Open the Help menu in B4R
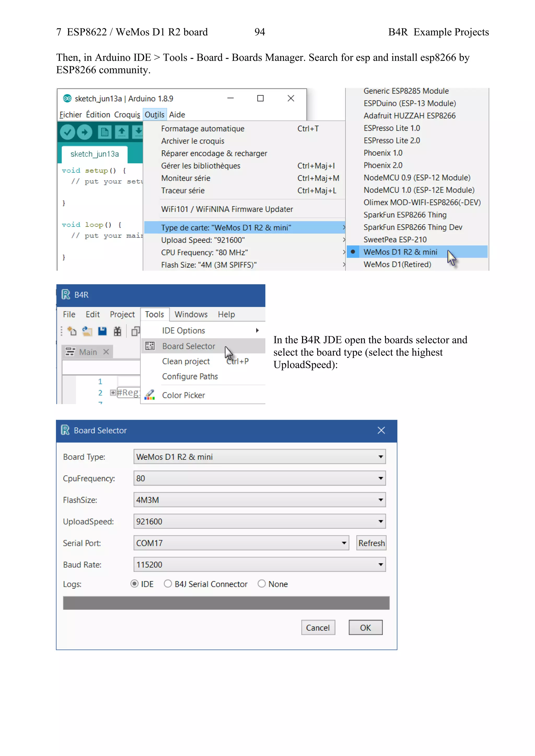535x756 pixels. pyautogui.click(x=226, y=314)
